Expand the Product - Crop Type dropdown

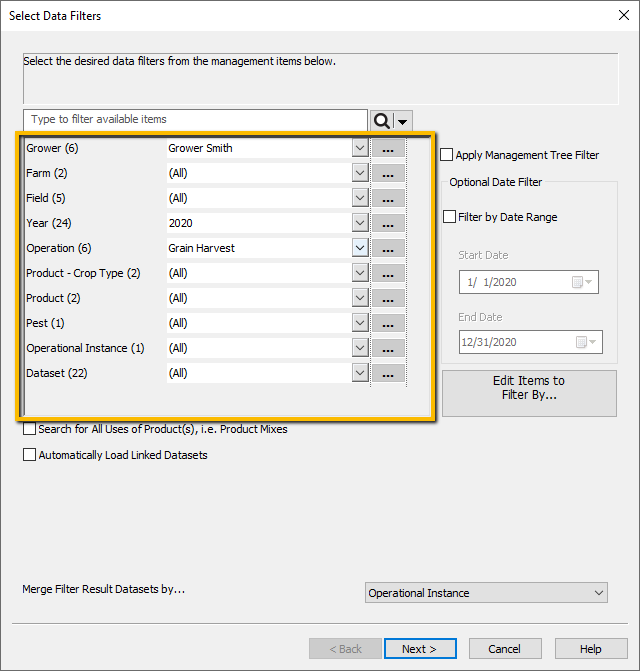pos(360,273)
